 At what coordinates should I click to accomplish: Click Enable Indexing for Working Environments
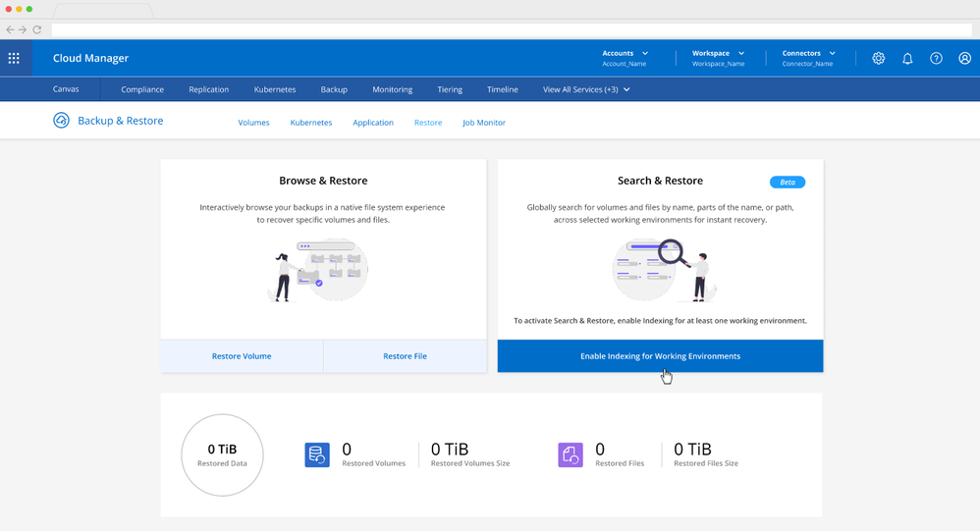pos(660,356)
